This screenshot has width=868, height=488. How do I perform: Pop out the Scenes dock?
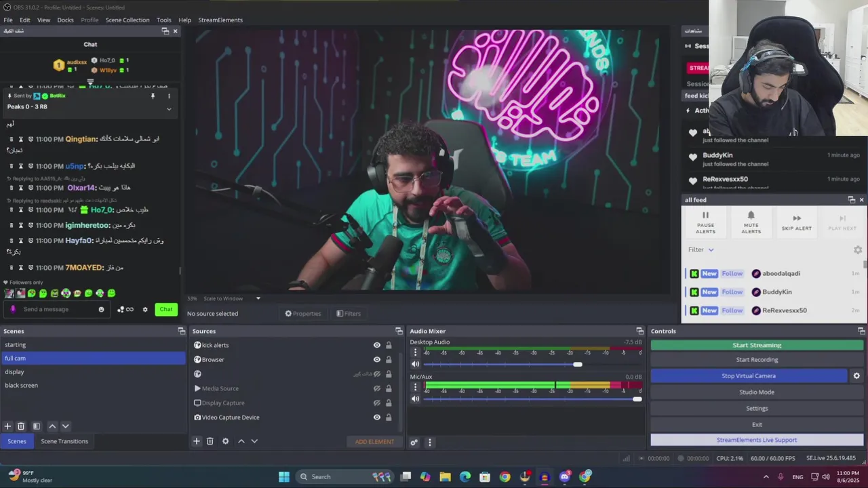181,331
